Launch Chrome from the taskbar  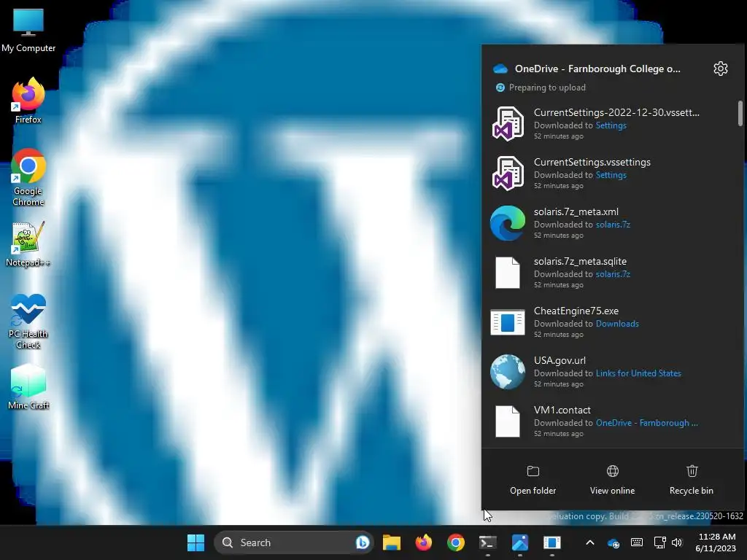456,542
